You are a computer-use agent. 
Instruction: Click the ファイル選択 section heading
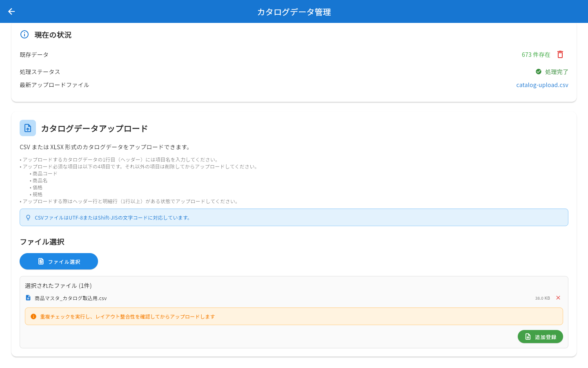click(42, 242)
